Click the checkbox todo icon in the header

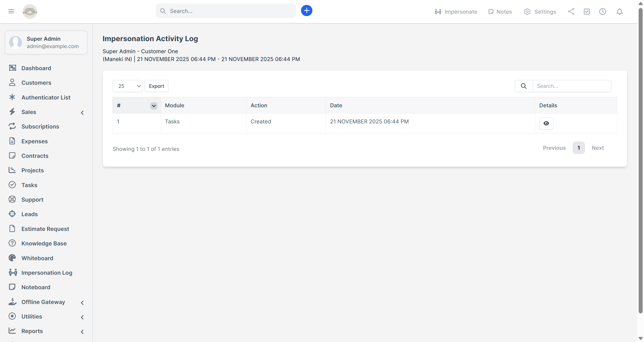click(x=587, y=11)
